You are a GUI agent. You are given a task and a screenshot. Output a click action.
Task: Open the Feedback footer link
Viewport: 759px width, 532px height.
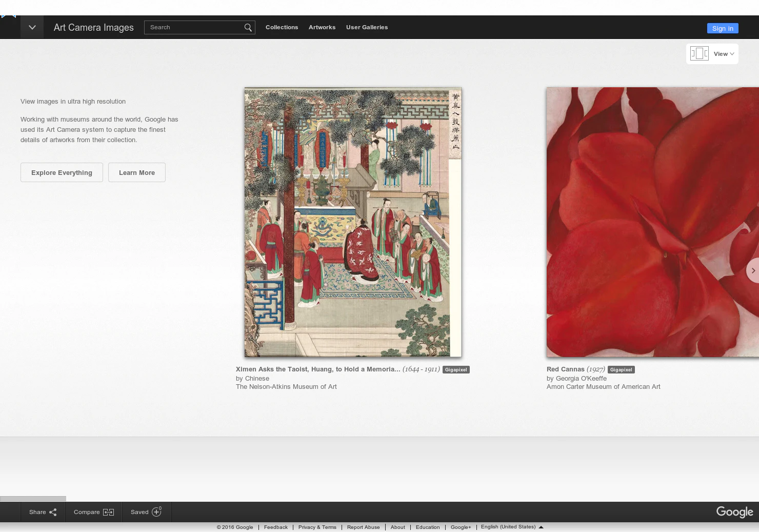[276, 527]
